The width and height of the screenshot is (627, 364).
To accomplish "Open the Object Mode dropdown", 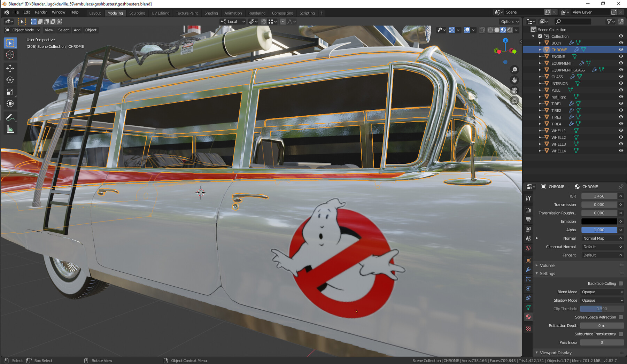I will coord(23,30).
